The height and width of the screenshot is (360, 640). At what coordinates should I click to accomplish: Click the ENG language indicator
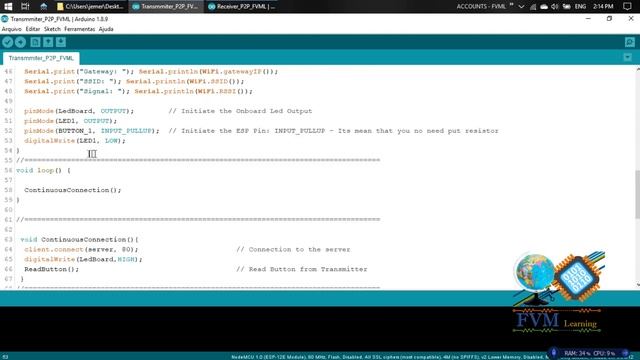click(x=580, y=7)
